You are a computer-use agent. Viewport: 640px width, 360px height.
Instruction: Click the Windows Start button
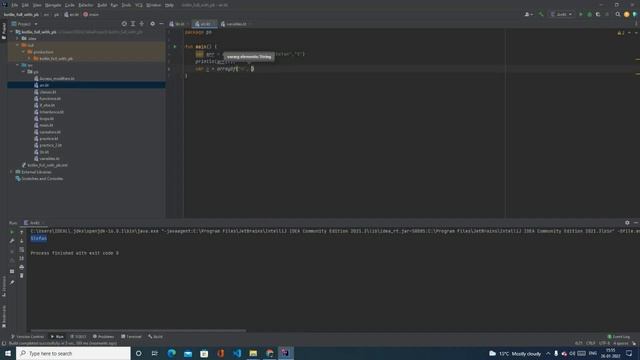click(8, 353)
